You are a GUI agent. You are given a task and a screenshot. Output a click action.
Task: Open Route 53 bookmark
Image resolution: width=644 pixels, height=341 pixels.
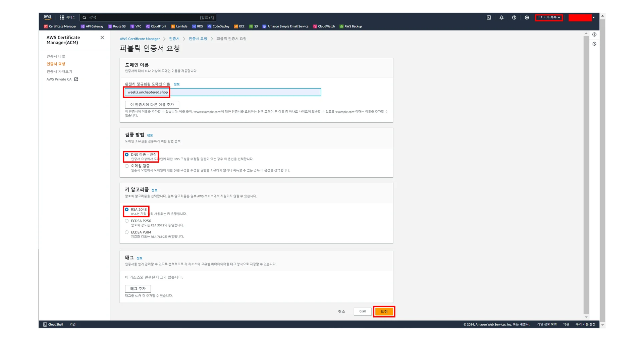tap(117, 26)
